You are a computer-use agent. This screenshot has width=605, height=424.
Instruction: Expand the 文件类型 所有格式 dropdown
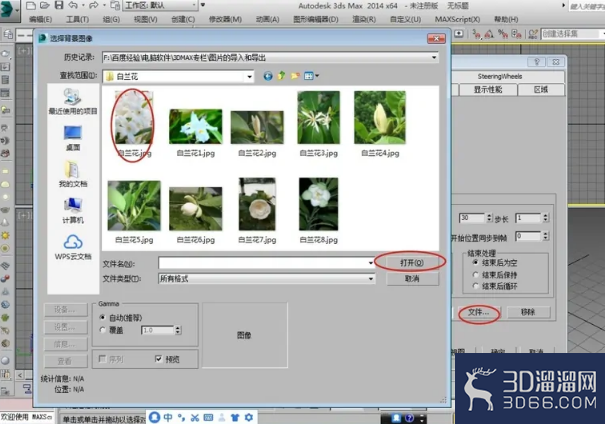(371, 279)
